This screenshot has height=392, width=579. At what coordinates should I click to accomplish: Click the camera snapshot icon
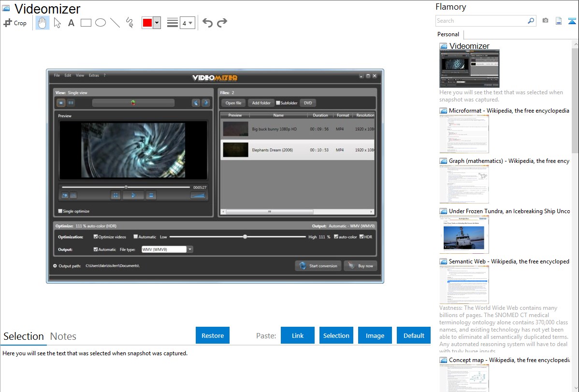(545, 21)
